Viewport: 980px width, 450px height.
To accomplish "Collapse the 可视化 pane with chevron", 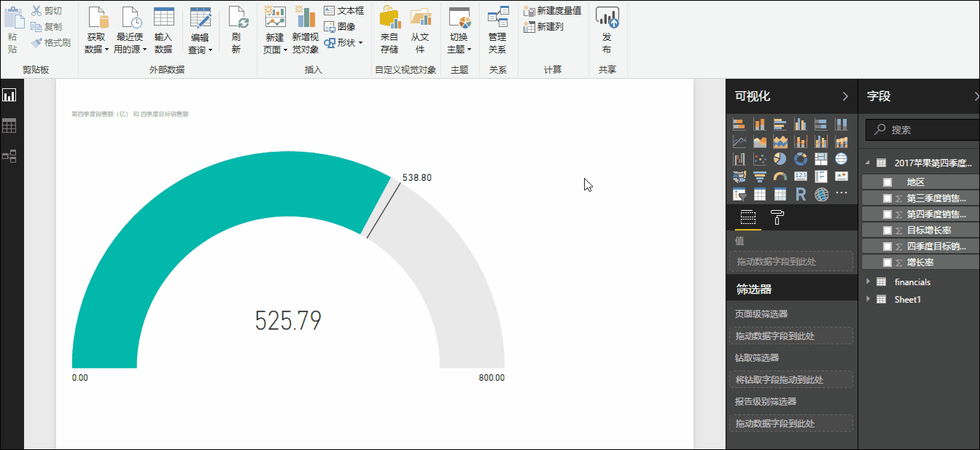I will (x=845, y=96).
